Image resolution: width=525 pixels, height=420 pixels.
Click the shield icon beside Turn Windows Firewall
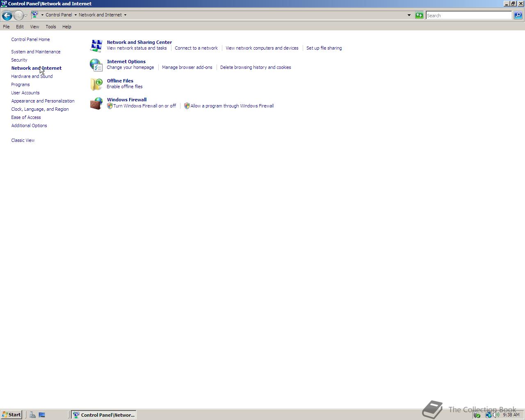[x=110, y=106]
